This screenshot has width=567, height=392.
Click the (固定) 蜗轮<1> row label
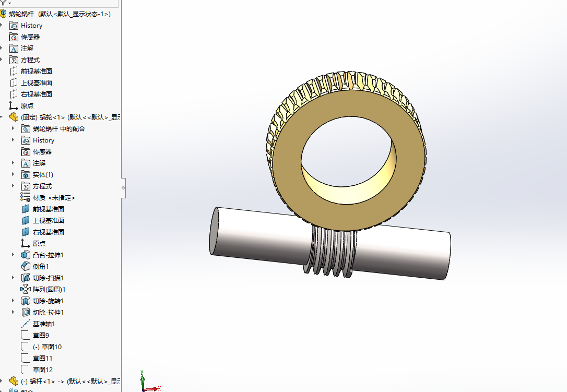(71, 117)
